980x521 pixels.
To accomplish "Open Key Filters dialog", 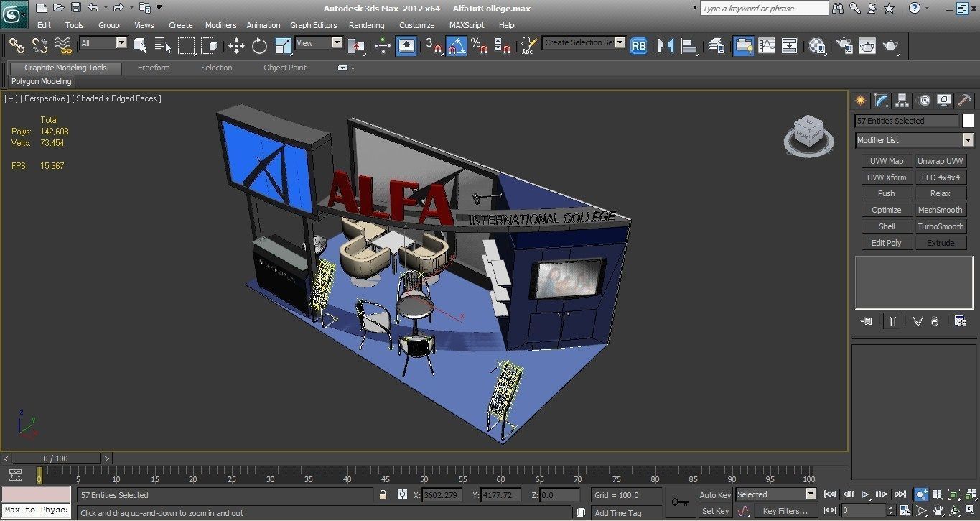I will click(785, 511).
